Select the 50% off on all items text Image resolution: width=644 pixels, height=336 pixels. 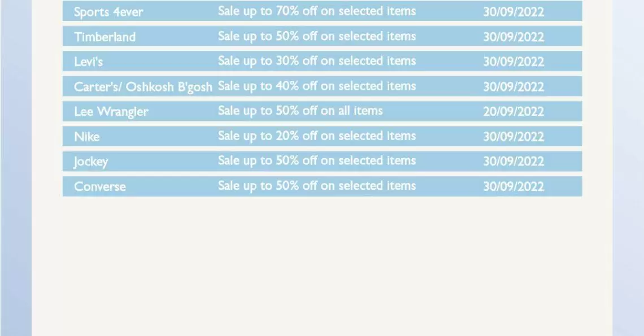click(x=329, y=111)
